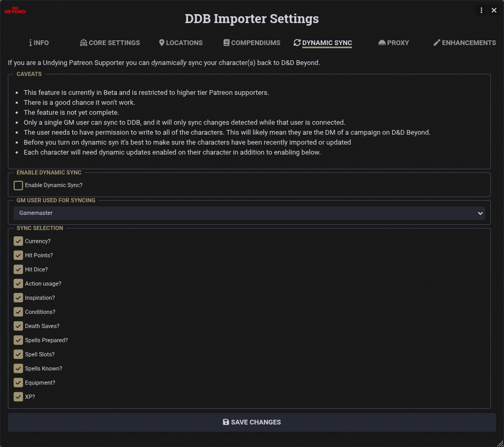Viewport: 504px width, 447px height.
Task: Click the window resize handle in the corner
Action: pyautogui.click(x=500, y=443)
